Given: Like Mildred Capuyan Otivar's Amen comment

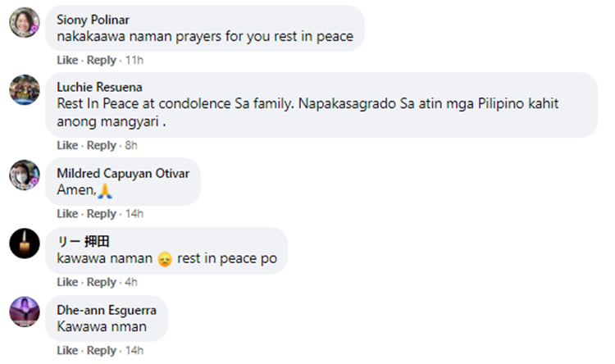Looking at the screenshot, I should coord(67,214).
